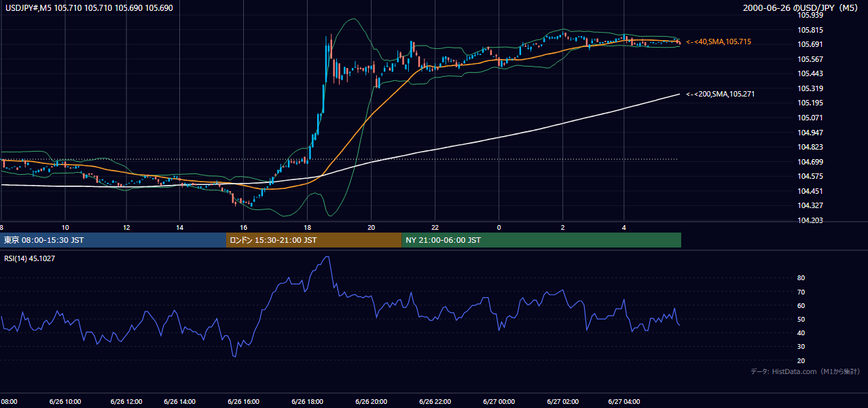868x408 pixels.
Task: Click price axis label 104.327
Action: click(x=810, y=205)
